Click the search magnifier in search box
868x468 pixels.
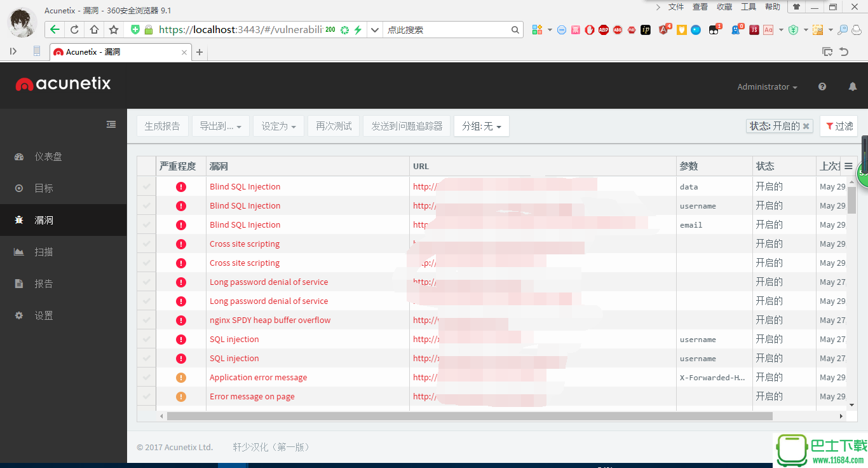(515, 30)
